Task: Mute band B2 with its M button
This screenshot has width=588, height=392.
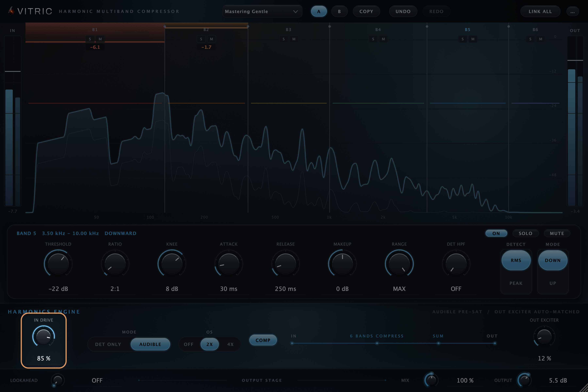Action: 212,39
